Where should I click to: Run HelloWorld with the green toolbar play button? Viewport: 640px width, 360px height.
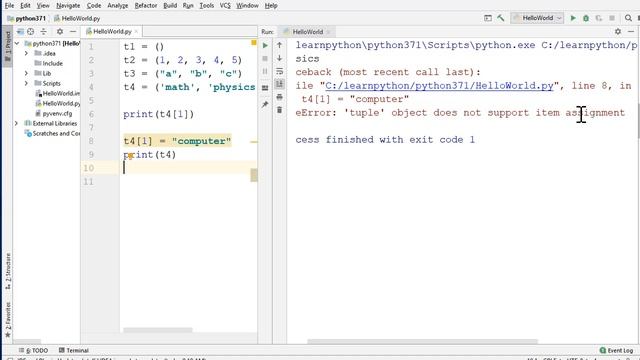point(573,18)
